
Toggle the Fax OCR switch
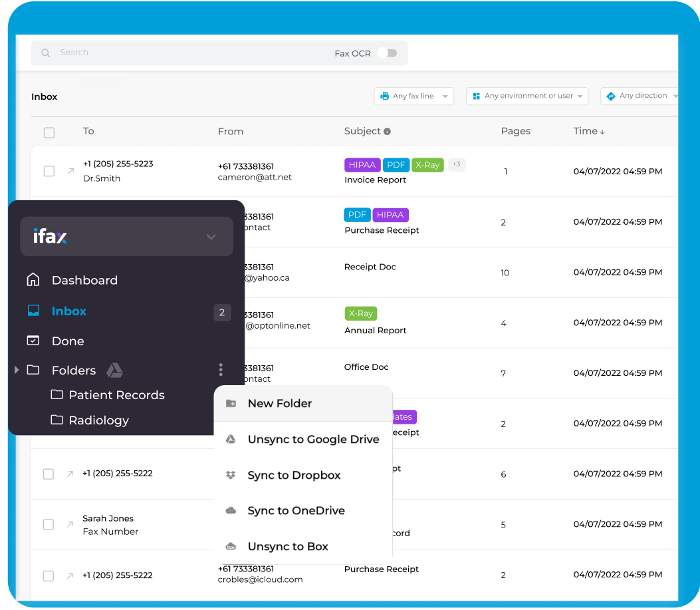click(386, 53)
